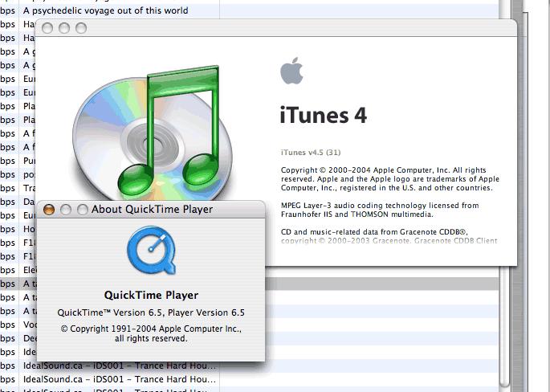
Task: Select the list row beginning with "Tra"
Action: (x=18, y=188)
